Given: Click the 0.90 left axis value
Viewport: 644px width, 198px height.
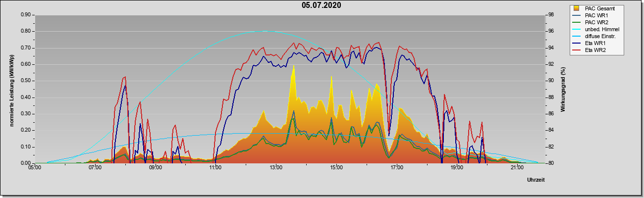Looking at the screenshot, I should point(26,15).
